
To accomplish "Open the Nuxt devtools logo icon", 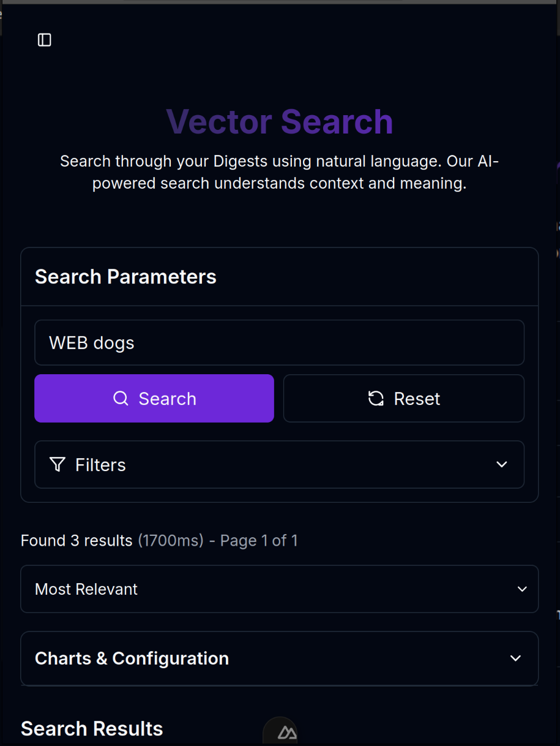I will point(286,732).
